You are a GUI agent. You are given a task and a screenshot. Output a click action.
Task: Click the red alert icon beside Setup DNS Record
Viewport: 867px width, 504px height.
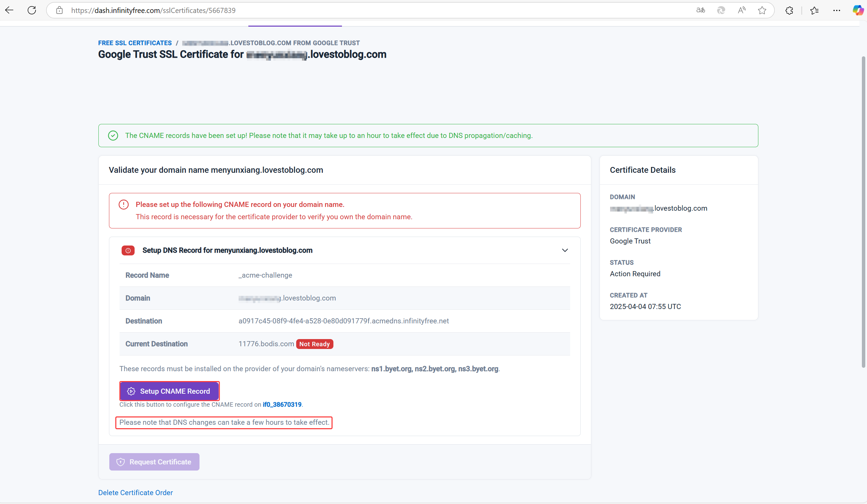click(128, 250)
